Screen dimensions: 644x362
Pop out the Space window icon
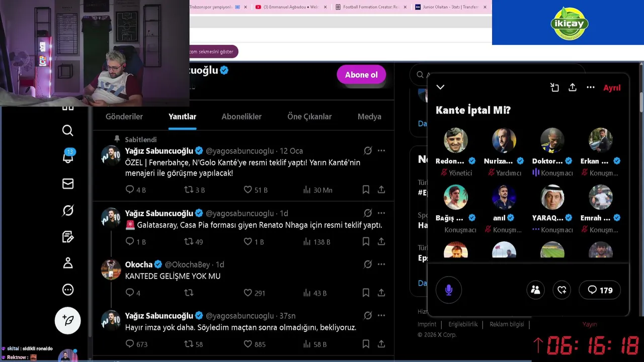tap(554, 87)
